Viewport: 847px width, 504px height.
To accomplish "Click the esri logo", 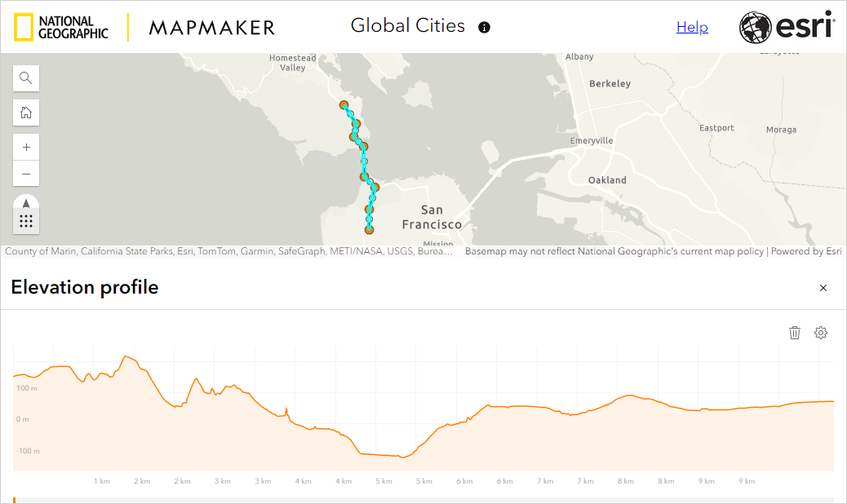I will pos(786,26).
